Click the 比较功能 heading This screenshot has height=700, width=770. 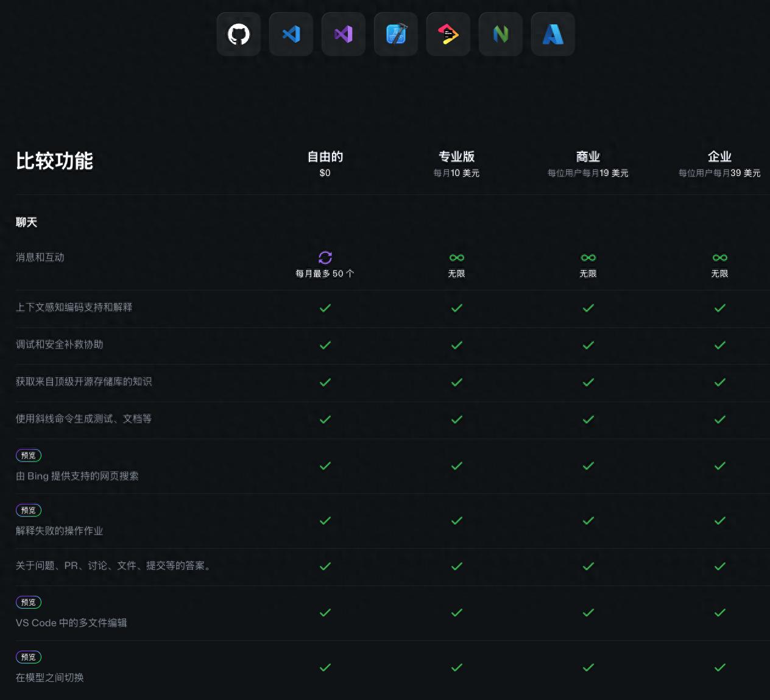tap(55, 161)
